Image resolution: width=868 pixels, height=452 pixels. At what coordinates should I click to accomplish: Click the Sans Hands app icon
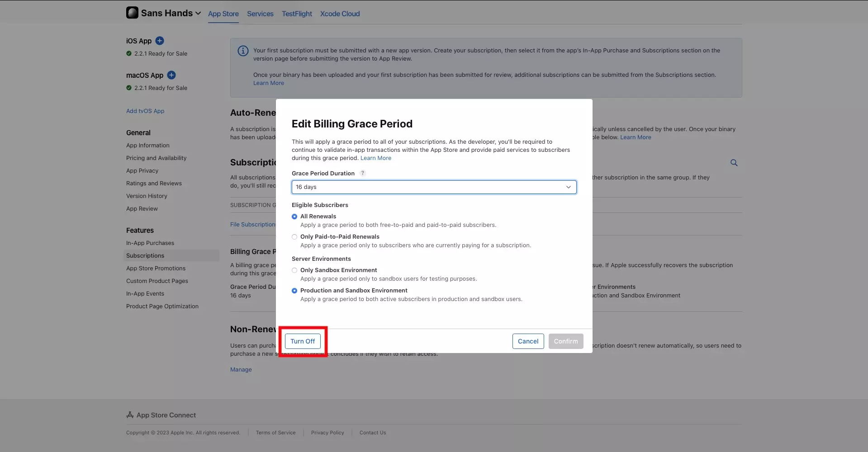click(132, 13)
